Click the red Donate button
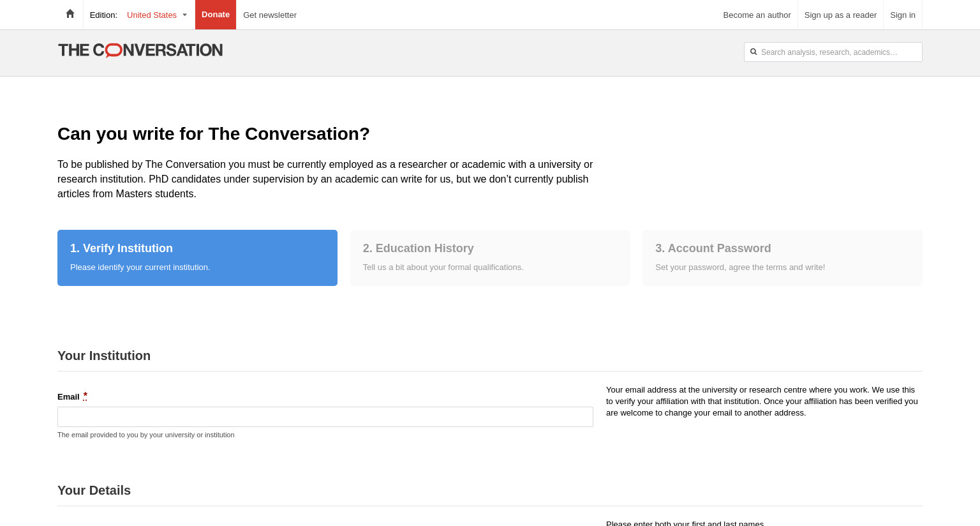The image size is (980, 526). pos(216,15)
